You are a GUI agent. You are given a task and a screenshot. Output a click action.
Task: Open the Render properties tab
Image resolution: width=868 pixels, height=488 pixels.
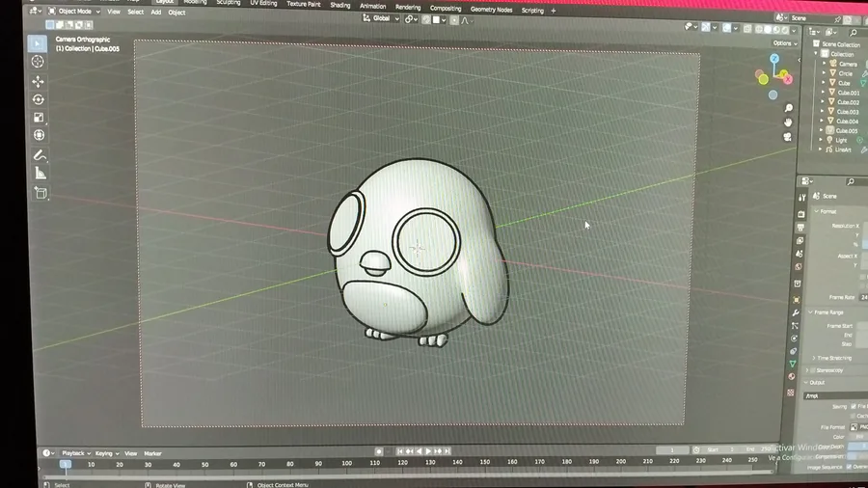[801, 213]
